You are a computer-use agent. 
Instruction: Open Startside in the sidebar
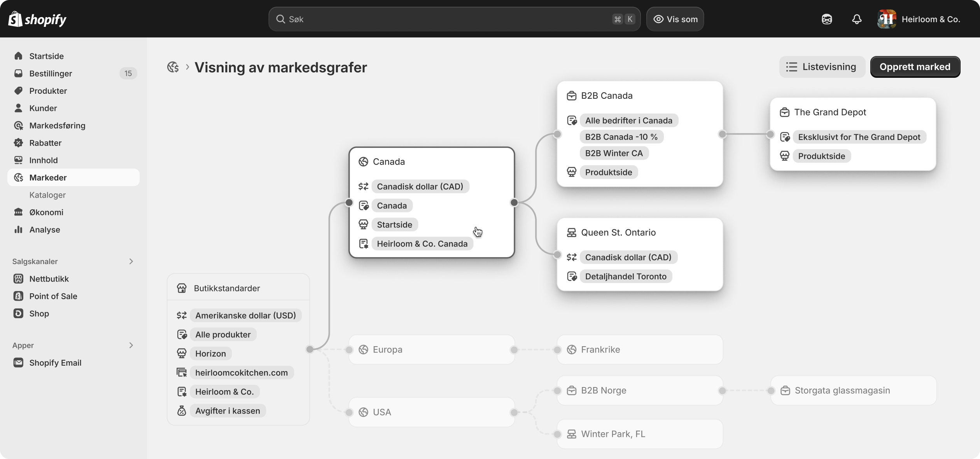tap(73, 56)
